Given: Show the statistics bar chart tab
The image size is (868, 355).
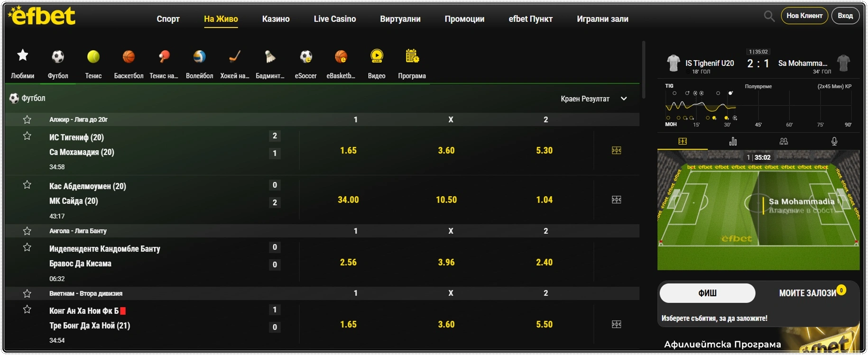Looking at the screenshot, I should coord(733,141).
